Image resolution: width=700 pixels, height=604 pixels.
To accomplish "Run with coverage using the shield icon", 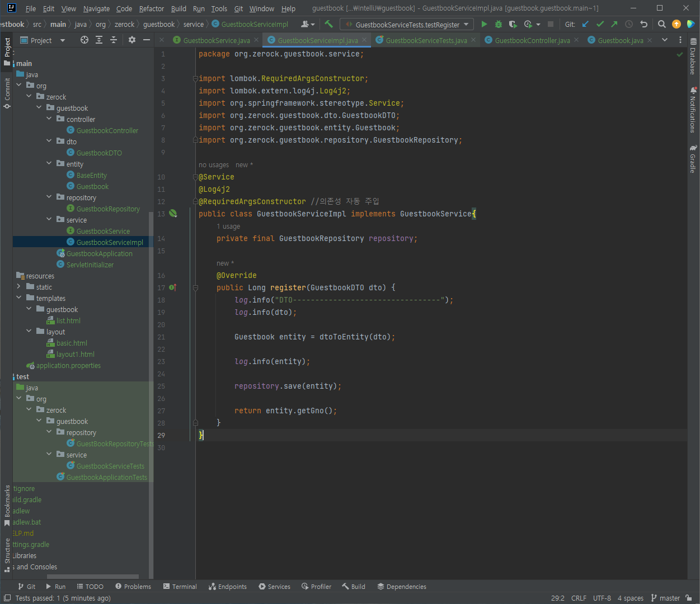I will tap(513, 24).
